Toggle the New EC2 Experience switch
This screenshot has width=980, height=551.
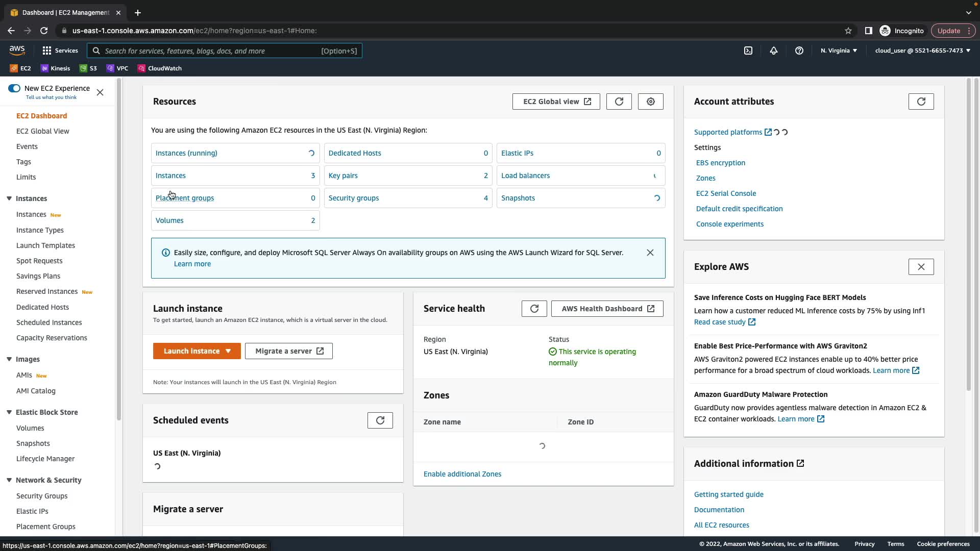pyautogui.click(x=14, y=88)
